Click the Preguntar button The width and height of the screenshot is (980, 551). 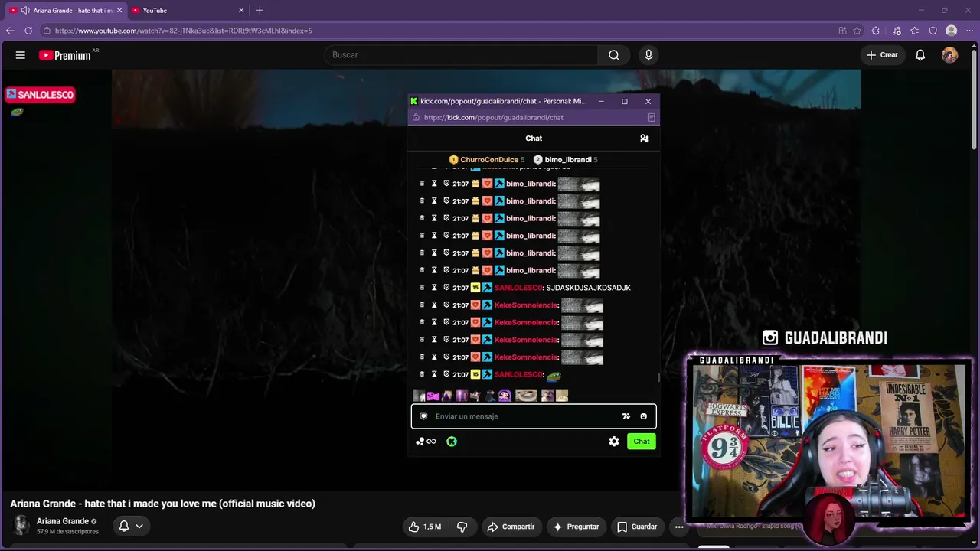pos(576,527)
